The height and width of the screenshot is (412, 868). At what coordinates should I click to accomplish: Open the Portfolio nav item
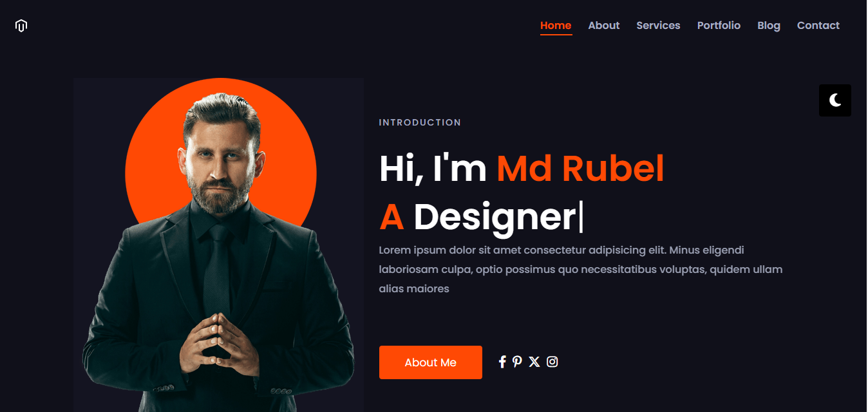pyautogui.click(x=719, y=26)
